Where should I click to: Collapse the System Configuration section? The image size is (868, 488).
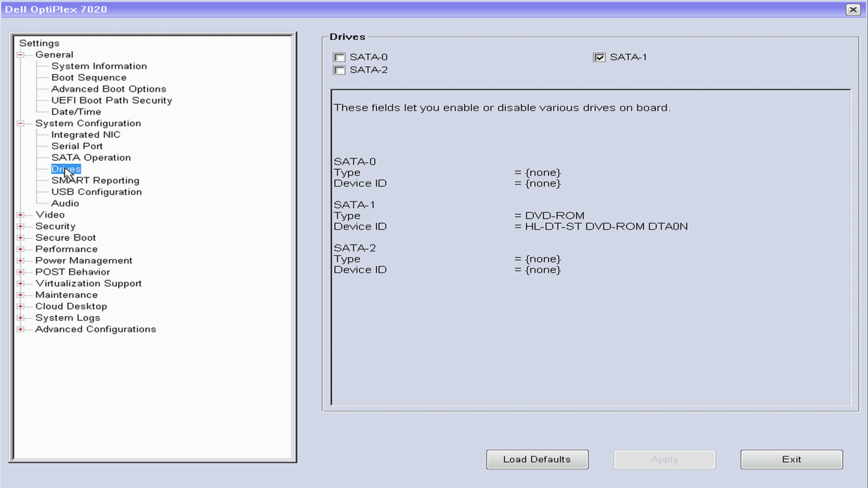tap(21, 123)
